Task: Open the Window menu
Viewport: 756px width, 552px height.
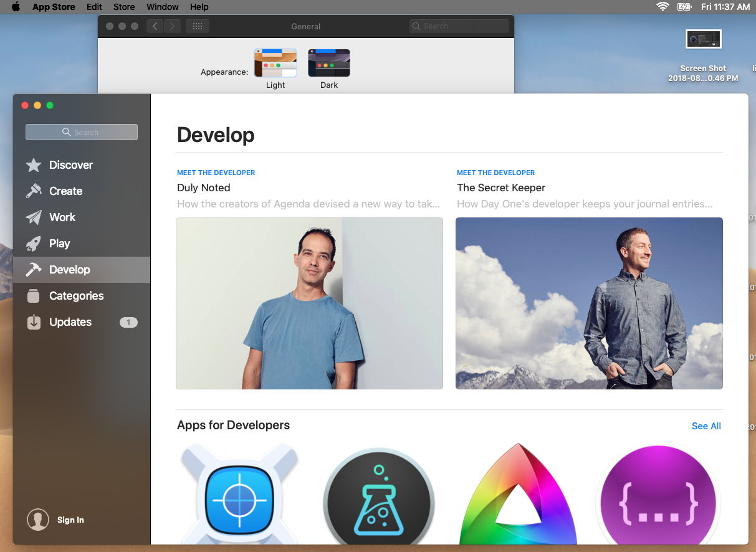Action: (x=163, y=7)
